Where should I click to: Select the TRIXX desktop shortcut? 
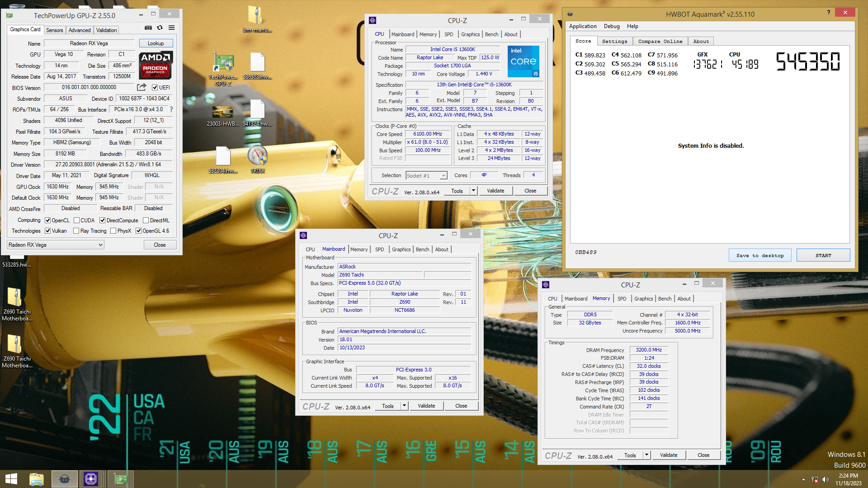click(x=257, y=160)
